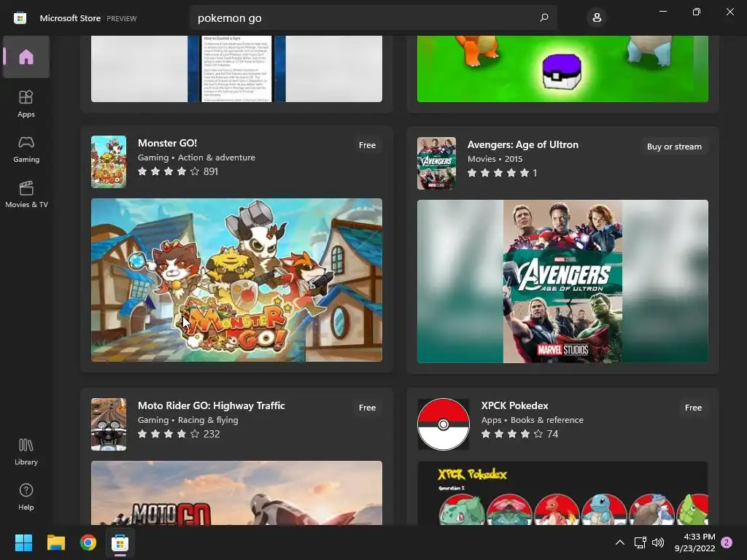Open the Movies & TV section
The width and height of the screenshot is (747, 560).
[26, 194]
